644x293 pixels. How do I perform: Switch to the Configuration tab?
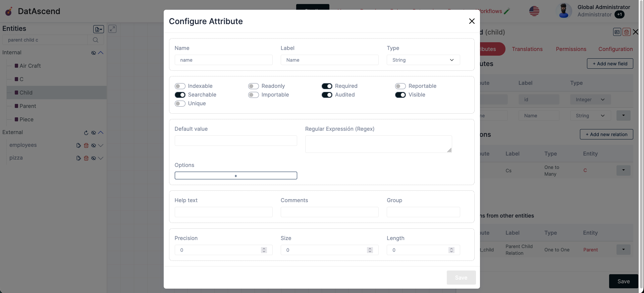pos(615,49)
